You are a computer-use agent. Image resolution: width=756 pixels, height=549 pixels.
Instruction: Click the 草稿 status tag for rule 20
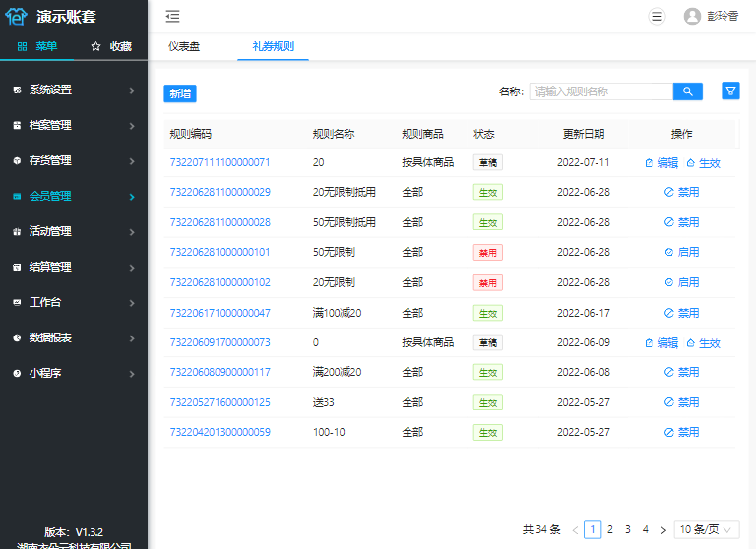[488, 162]
